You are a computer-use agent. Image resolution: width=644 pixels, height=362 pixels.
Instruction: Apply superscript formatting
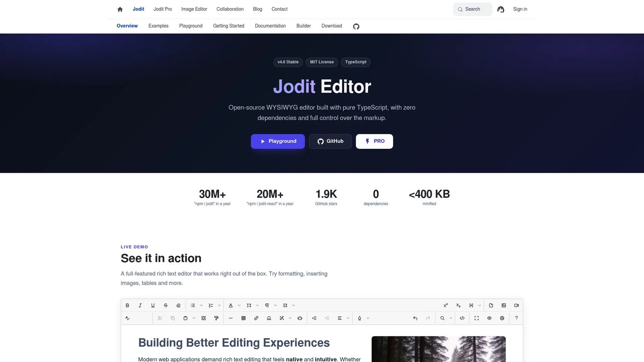(x=445, y=305)
